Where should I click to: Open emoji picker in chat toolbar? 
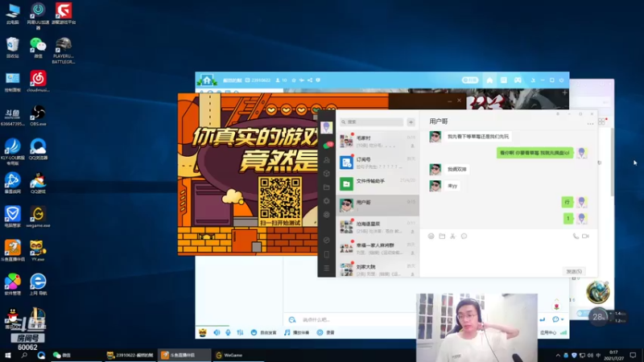[x=431, y=236]
